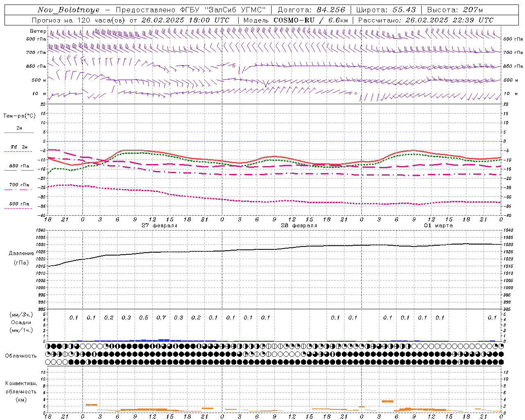The image size is (525, 420).
Task: Click the Nov_Bolotnoye station name in header
Action: click(x=68, y=10)
